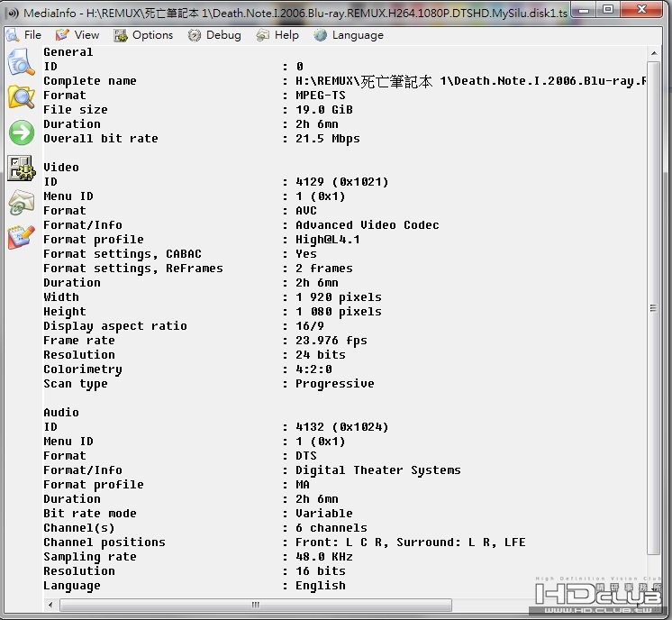This screenshot has height=620, width=672.
Task: Open the View menu
Action: click(86, 35)
